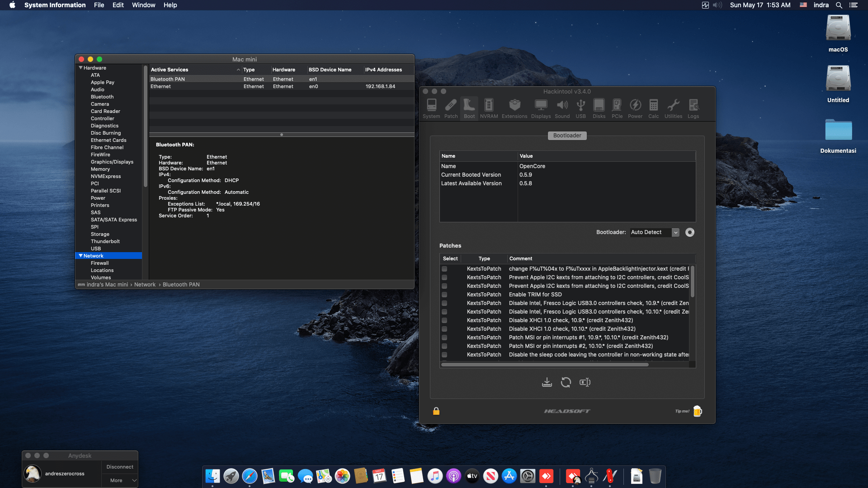Open Launchpad from the Dock
This screenshot has height=488, width=868.
point(231,476)
